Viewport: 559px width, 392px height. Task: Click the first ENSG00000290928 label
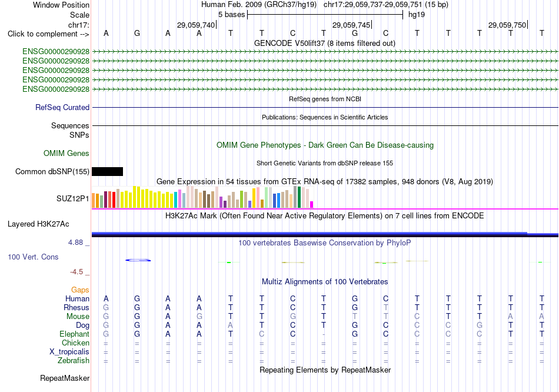point(56,52)
